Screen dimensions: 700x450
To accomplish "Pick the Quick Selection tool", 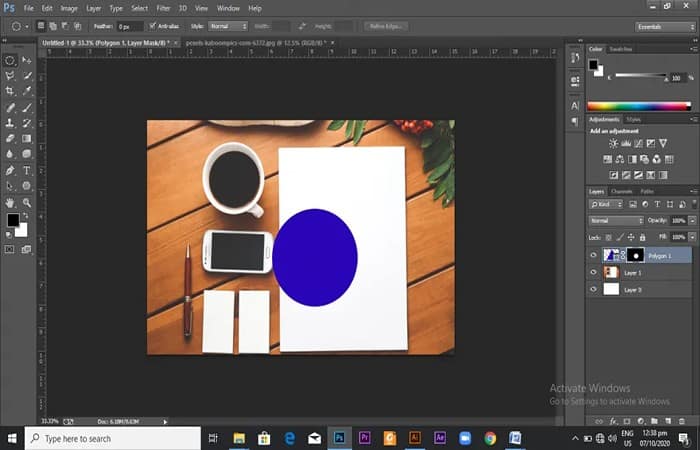I will point(27,75).
